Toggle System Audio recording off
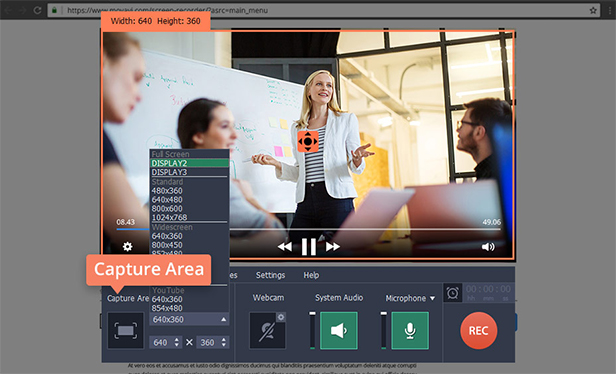The width and height of the screenshot is (616, 374). [339, 330]
